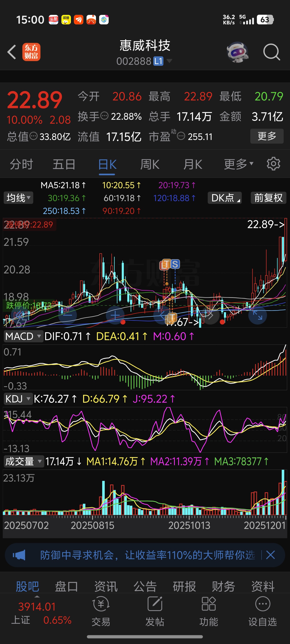Tap the 设自选 watchlist icon
Image resolution: width=290 pixels, height=644 pixels.
tap(262, 611)
